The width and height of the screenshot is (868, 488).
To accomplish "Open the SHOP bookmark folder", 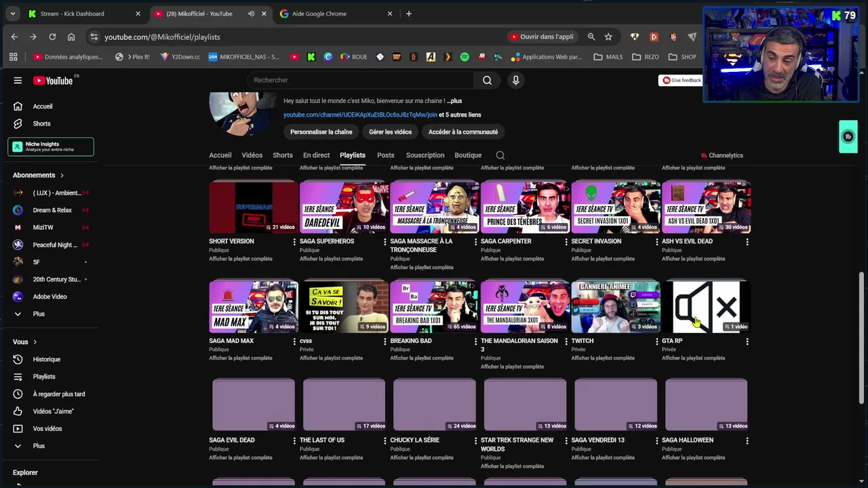I will click(682, 57).
